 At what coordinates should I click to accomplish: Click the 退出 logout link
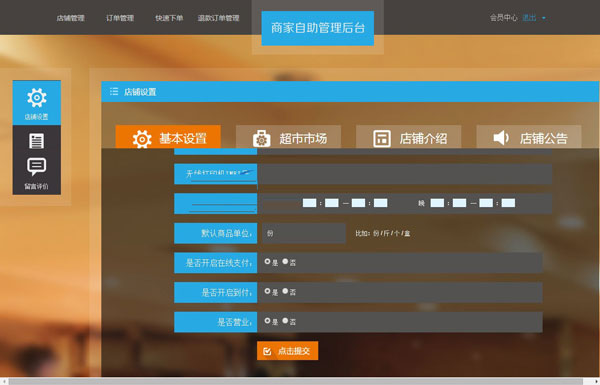coord(529,18)
